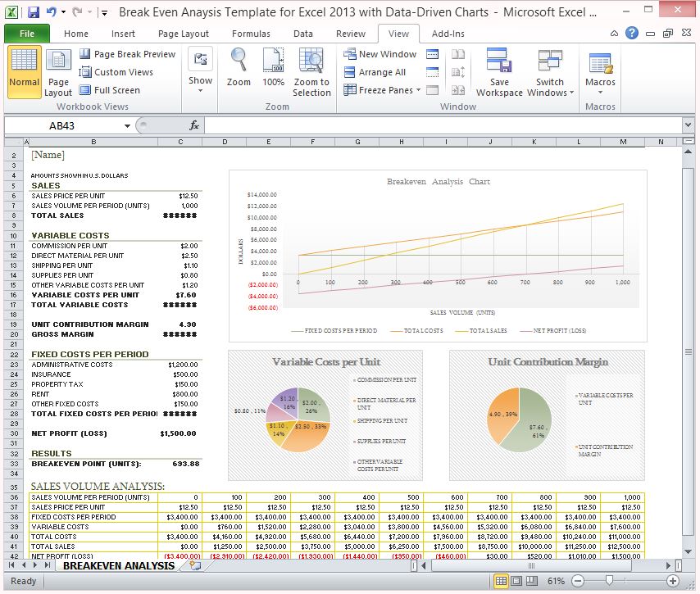The height and width of the screenshot is (594, 700).
Task: Open Custom Views dialog
Action: [x=116, y=72]
